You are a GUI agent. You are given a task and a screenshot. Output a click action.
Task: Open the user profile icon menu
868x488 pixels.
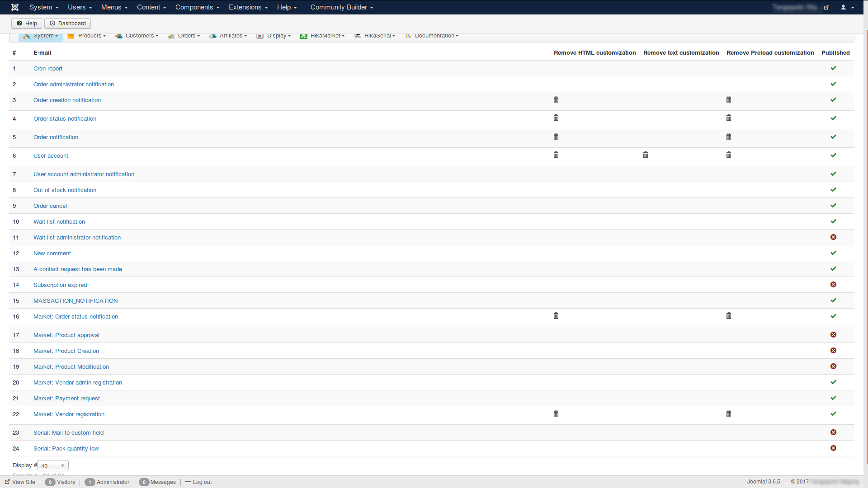pyautogui.click(x=847, y=7)
